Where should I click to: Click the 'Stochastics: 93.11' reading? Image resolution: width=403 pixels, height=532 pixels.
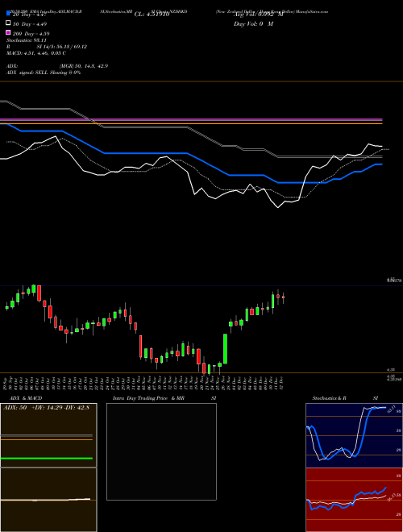26,40
